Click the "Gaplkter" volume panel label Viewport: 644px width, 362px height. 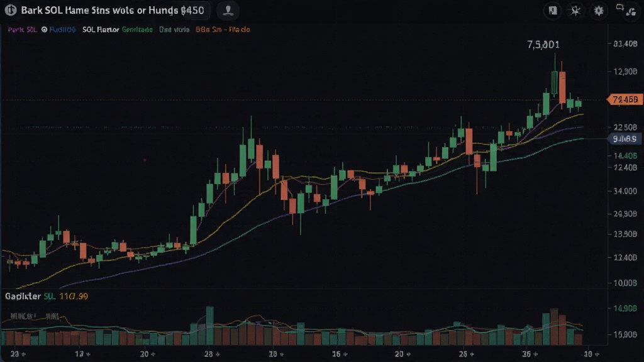point(23,297)
